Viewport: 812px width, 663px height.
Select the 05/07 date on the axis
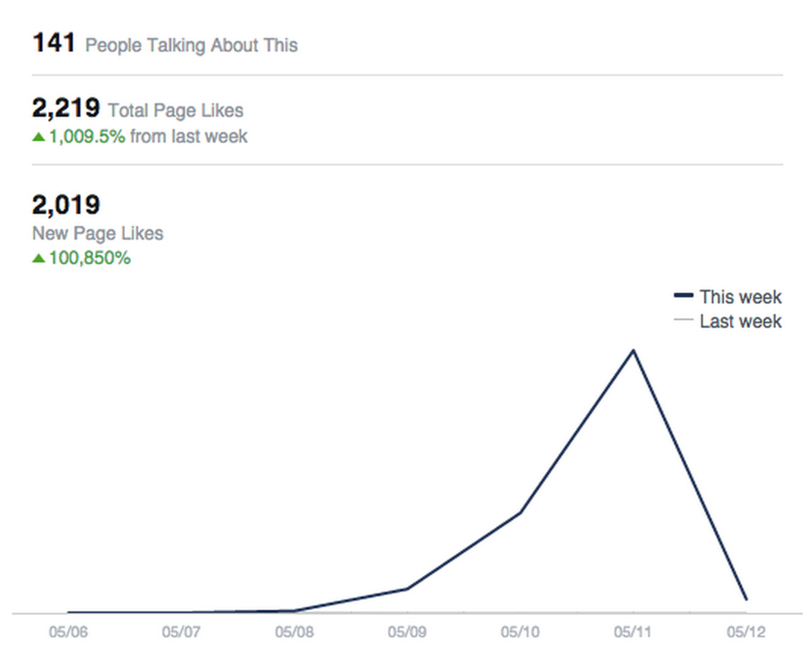tap(181, 631)
